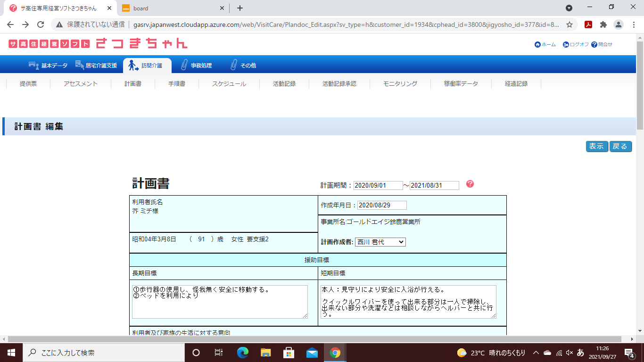Open the モニタリング submenu item
Screen dimensions: 644x362
point(400,83)
